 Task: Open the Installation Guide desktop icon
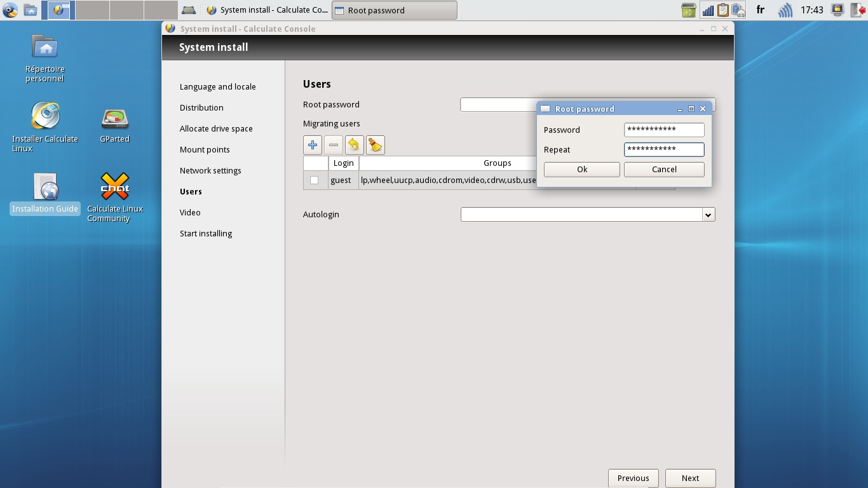pyautogui.click(x=45, y=194)
